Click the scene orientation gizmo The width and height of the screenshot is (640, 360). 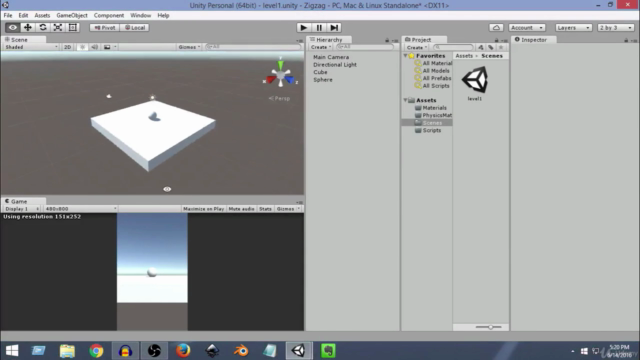pos(280,75)
